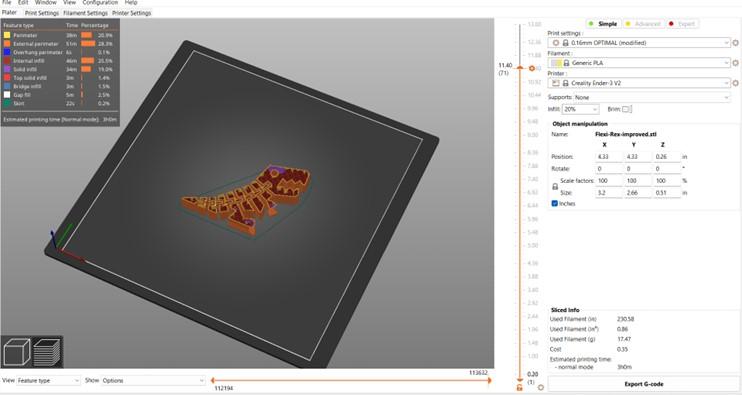Switch to the sliced layers preview icon
The width and height of the screenshot is (742, 395).
point(46,352)
